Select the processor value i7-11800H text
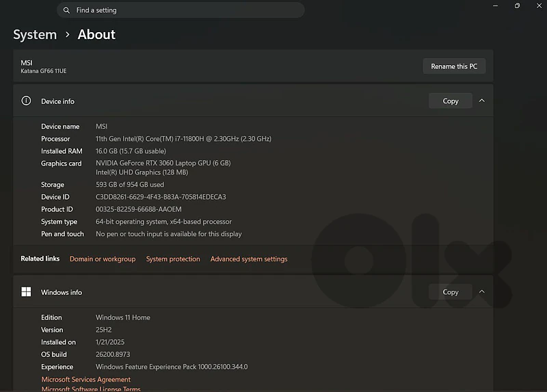 pyautogui.click(x=183, y=139)
